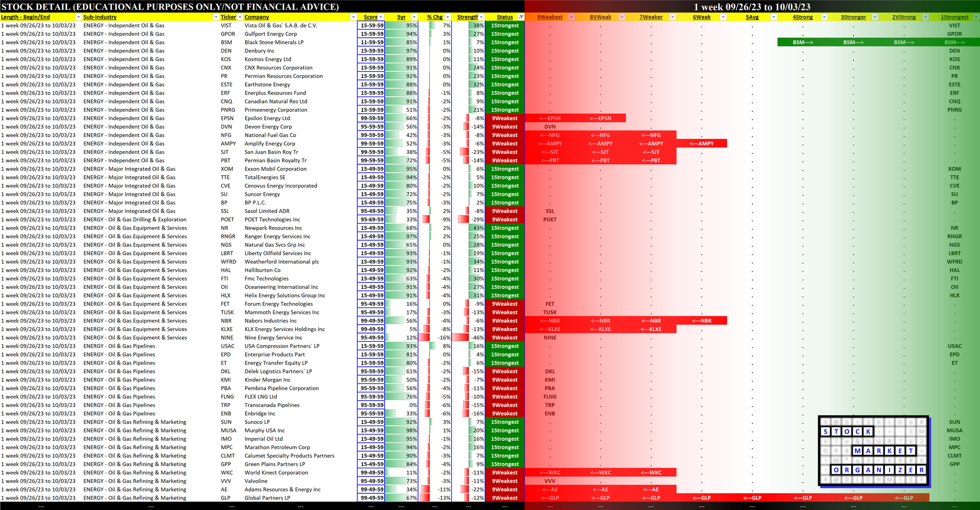Open the 7Weaker column filter dropdown
Image resolution: width=980 pixels, height=510 pixels.
click(673, 17)
